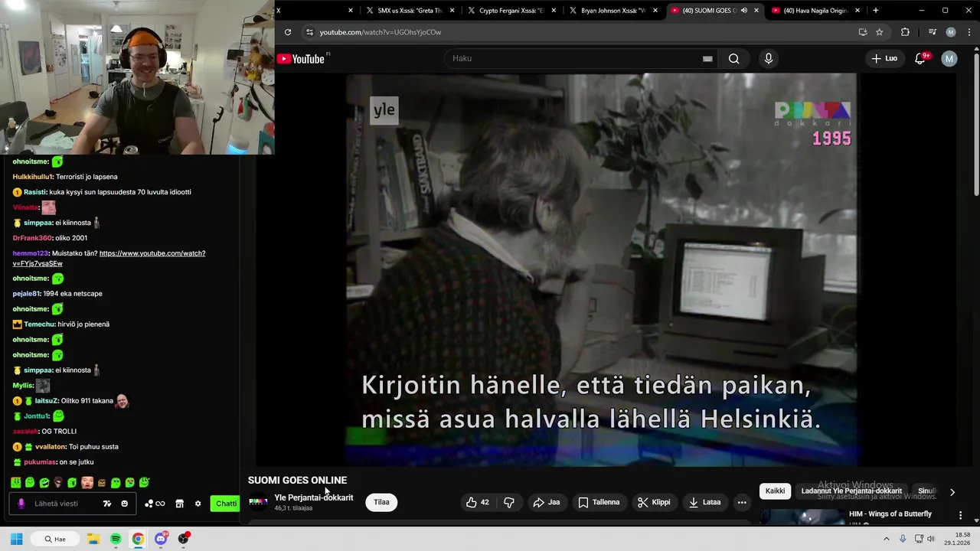
Task: Show hidden tray icons chevron
Action: [x=887, y=539]
